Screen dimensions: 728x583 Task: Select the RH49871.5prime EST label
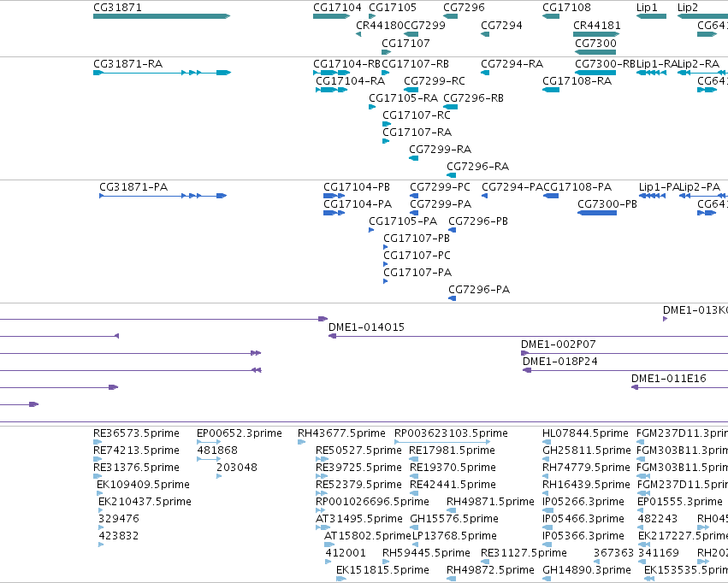[x=490, y=502]
